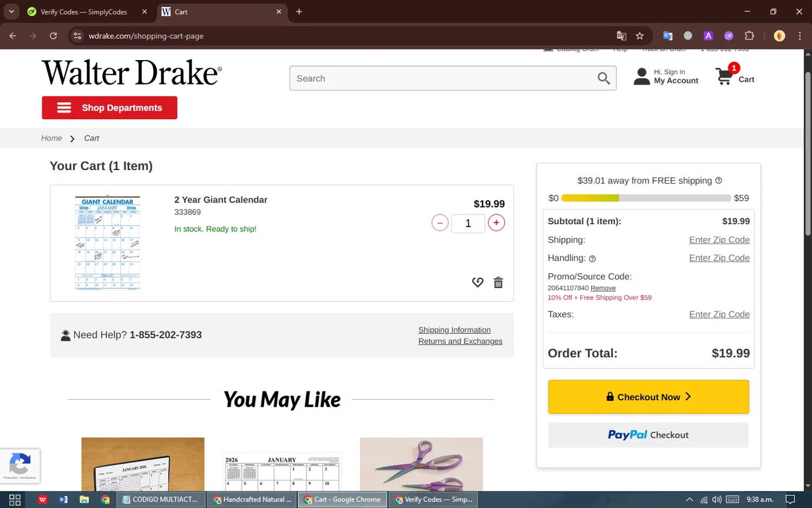Viewport: 812px width, 508px height.
Task: Click PayPal Checkout button
Action: click(649, 435)
